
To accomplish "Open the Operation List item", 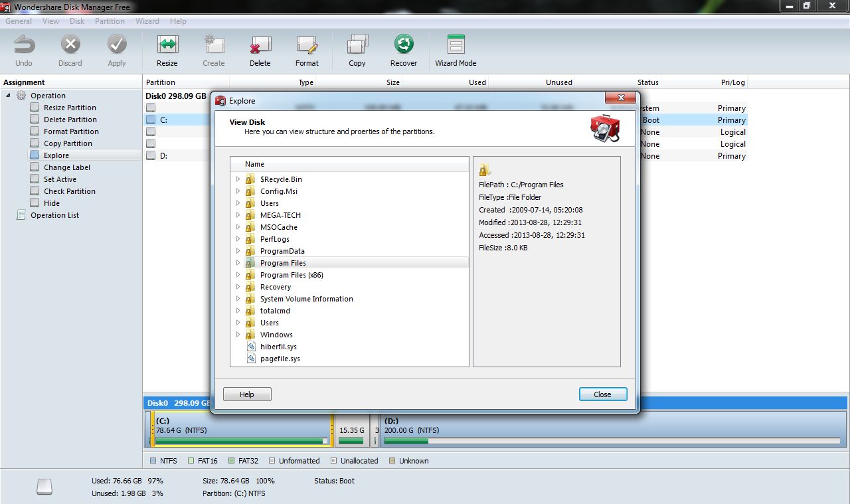I will [x=54, y=215].
